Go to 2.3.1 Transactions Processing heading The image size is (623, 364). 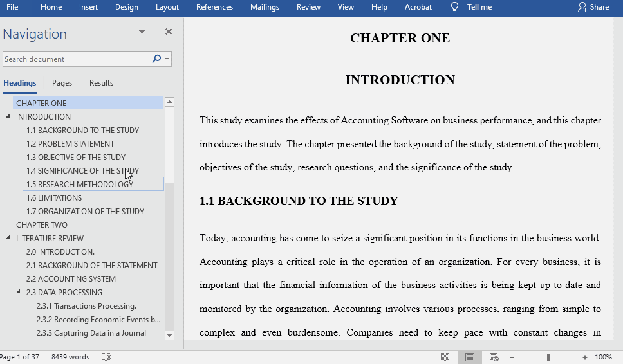pos(86,305)
